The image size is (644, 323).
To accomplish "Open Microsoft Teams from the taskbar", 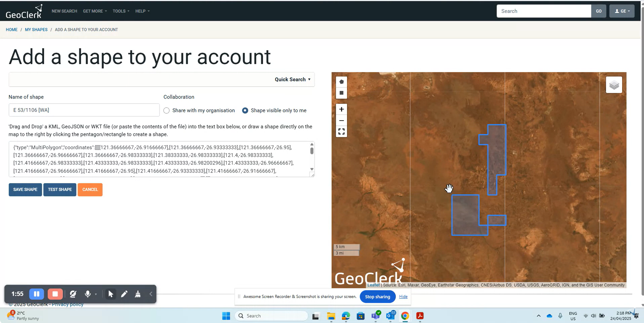I will 376,316.
